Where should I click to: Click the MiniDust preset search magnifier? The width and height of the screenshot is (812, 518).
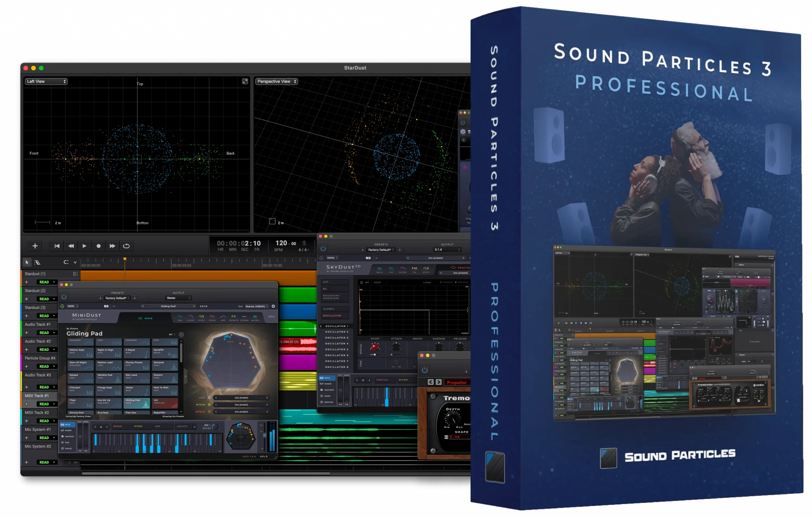click(x=181, y=335)
